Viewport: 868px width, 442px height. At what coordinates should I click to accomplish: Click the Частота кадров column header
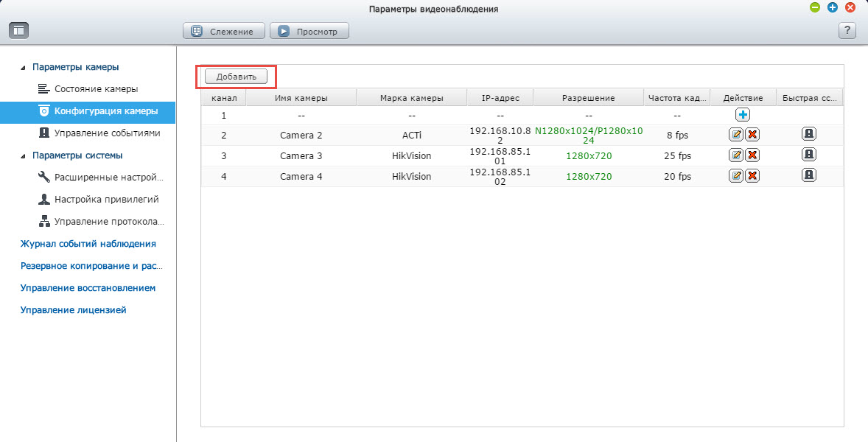point(677,98)
